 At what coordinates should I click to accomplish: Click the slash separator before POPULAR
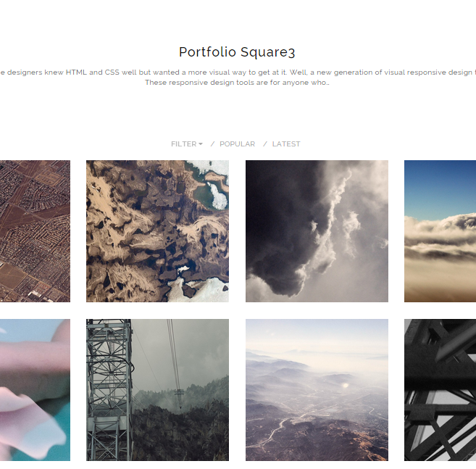(x=212, y=144)
